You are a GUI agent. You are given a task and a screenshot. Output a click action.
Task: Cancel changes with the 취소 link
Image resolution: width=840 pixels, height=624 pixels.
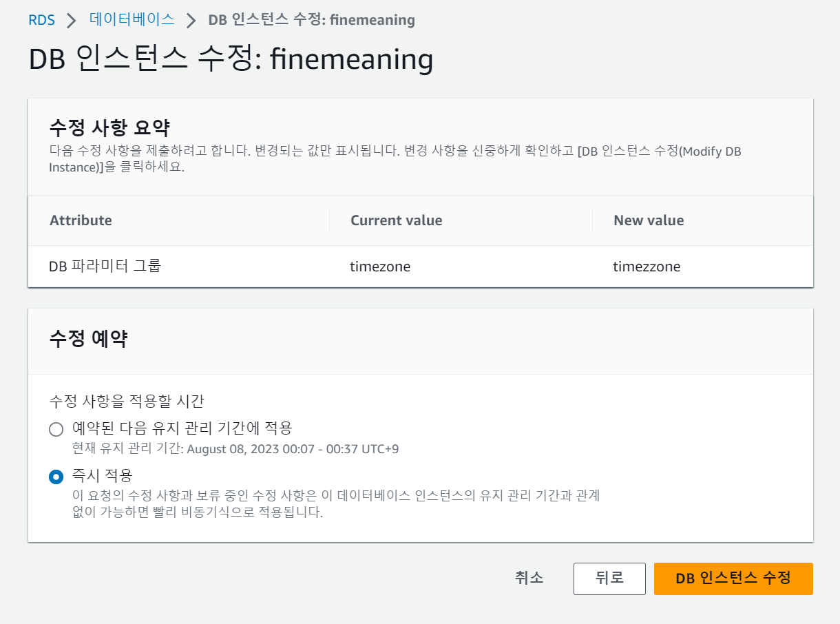(x=529, y=579)
